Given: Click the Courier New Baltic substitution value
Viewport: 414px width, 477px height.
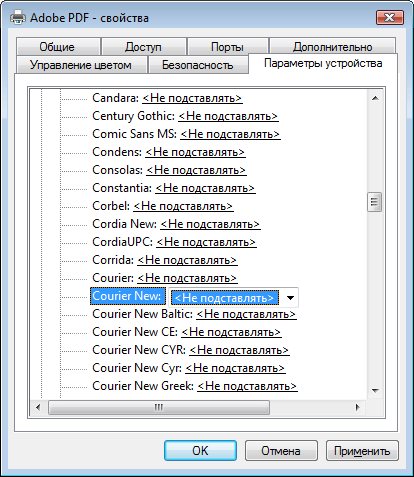Looking at the screenshot, I should (246, 314).
